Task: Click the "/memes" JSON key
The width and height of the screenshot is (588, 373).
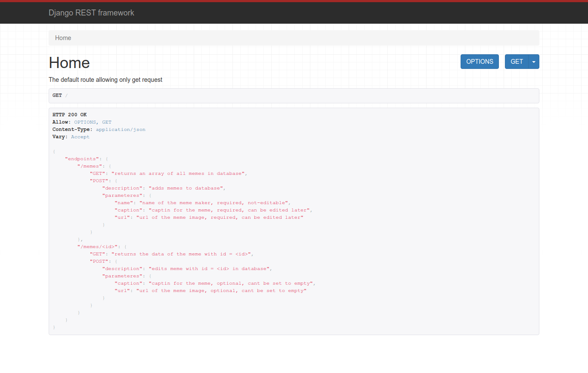Action: [x=90, y=166]
